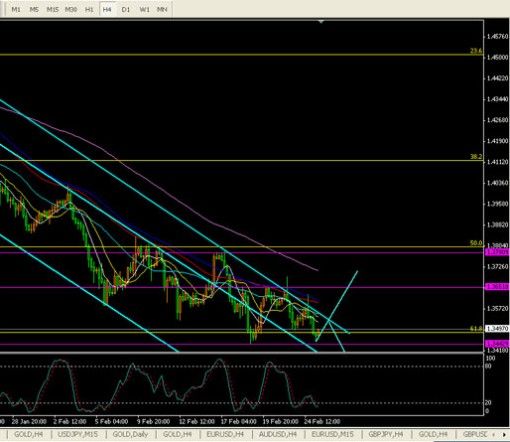This screenshot has width=510, height=442.
Task: Go to the AUDUSD,H4 chart tab
Action: pos(278,434)
